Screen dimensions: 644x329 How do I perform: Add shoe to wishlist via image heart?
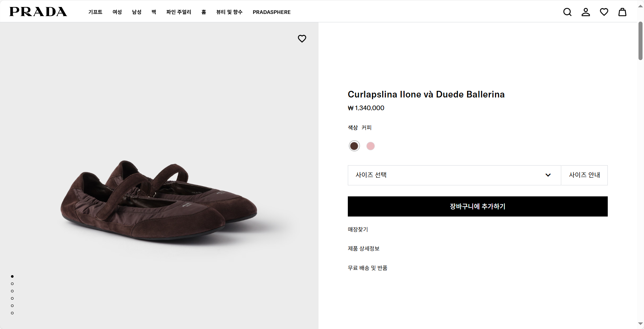coord(302,38)
